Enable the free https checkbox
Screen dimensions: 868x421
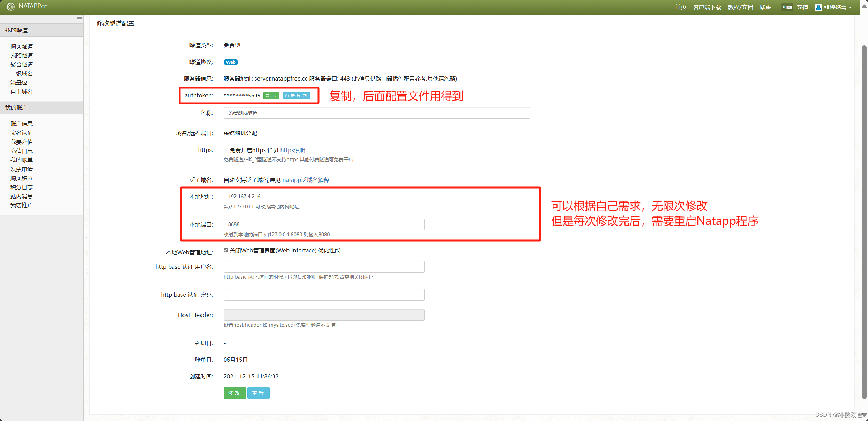click(x=226, y=150)
